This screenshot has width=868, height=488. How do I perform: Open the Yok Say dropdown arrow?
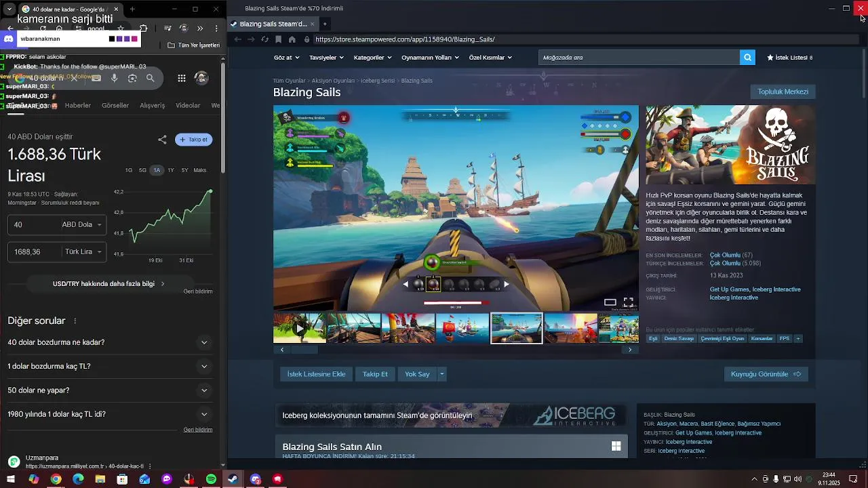point(442,374)
